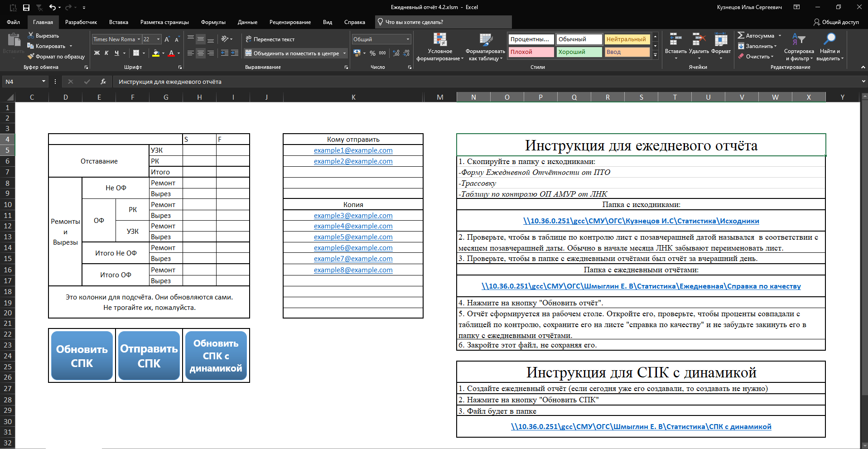The width and height of the screenshot is (868, 449).
Task: Click the Bold (Ж) formatting icon
Action: coord(96,53)
